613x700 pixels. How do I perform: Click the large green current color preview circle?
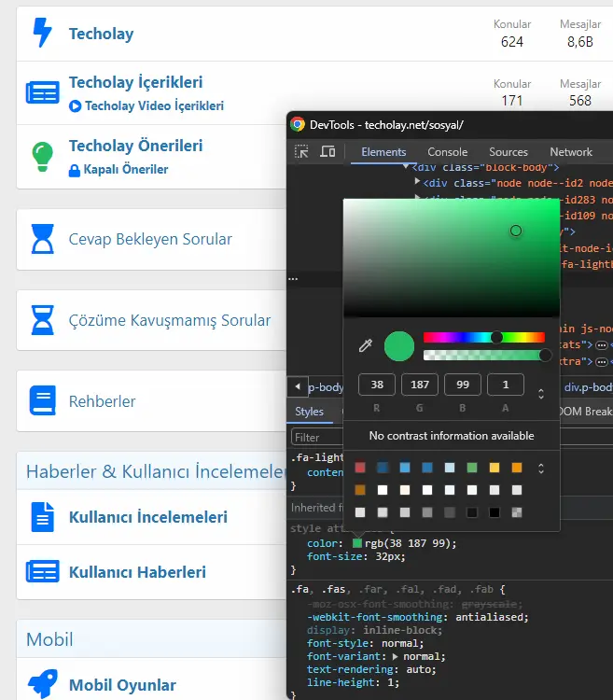point(399,346)
